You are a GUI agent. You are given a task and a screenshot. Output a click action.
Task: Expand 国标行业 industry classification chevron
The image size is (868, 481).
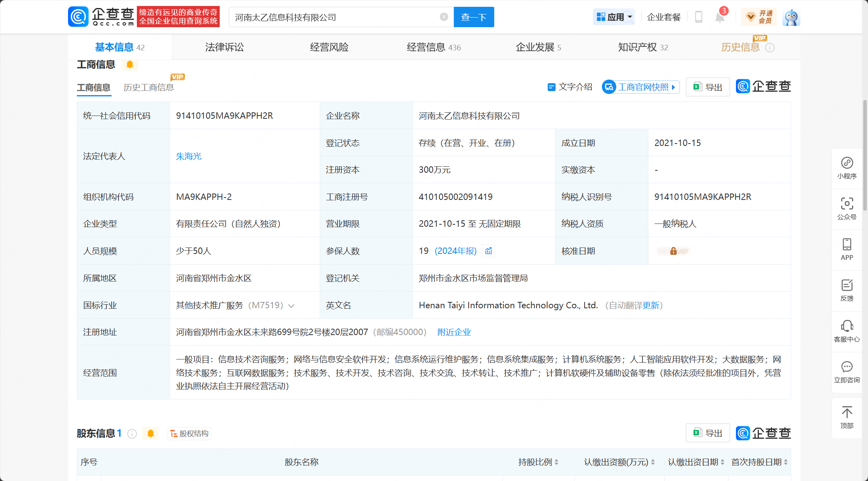291,306
